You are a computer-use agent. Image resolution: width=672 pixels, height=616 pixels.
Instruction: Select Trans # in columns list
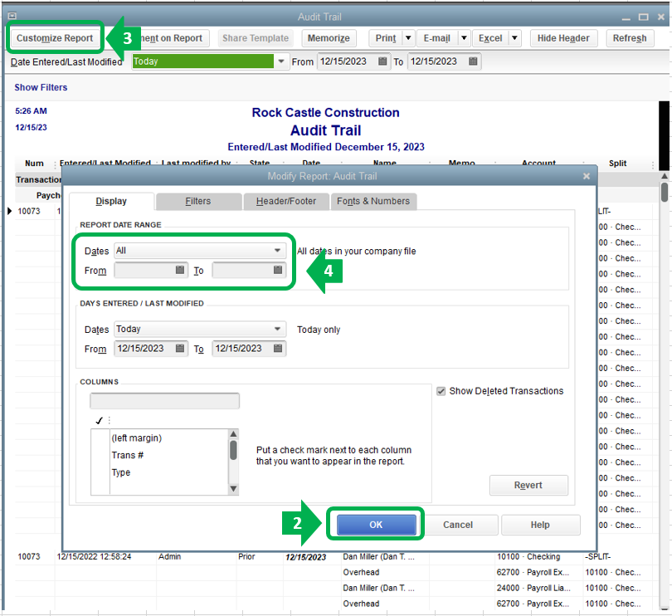click(127, 455)
